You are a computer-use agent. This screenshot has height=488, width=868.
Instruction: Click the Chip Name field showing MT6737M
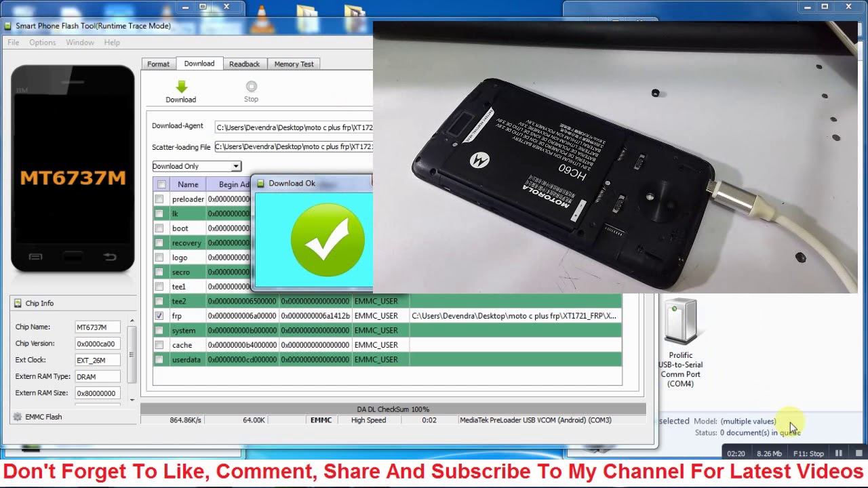(98, 327)
